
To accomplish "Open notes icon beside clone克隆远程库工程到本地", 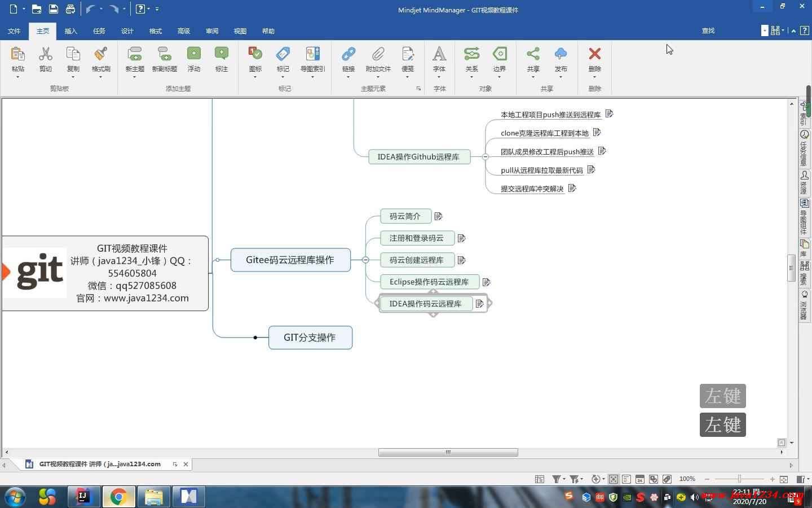I will pos(597,133).
